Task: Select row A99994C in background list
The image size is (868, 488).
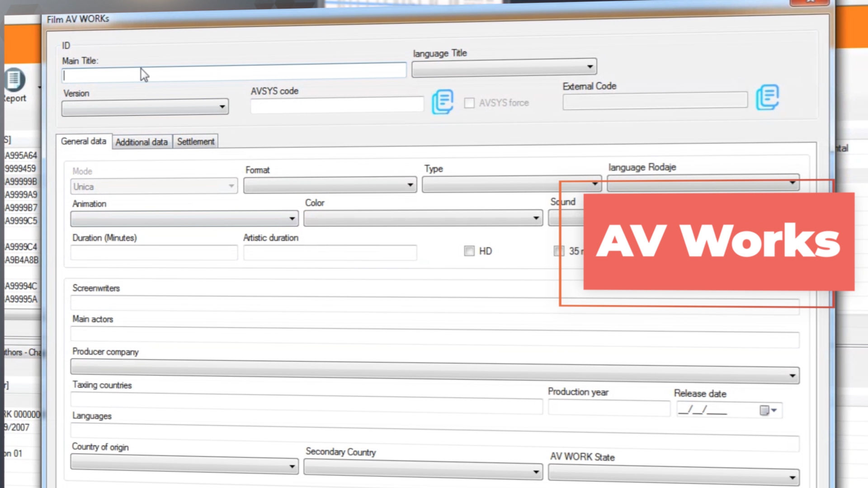Action: [x=21, y=286]
